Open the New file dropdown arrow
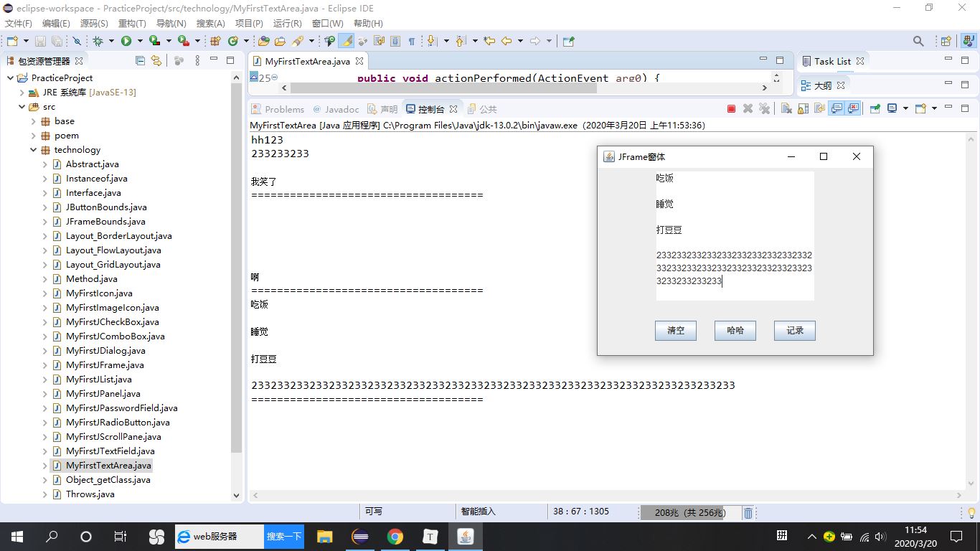980x551 pixels. 26,41
